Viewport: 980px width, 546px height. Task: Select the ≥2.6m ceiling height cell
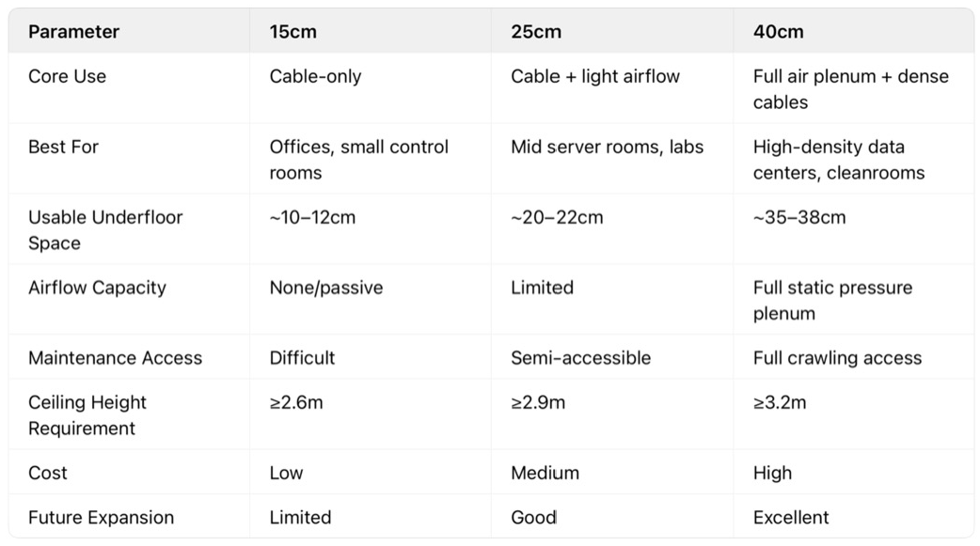click(296, 402)
